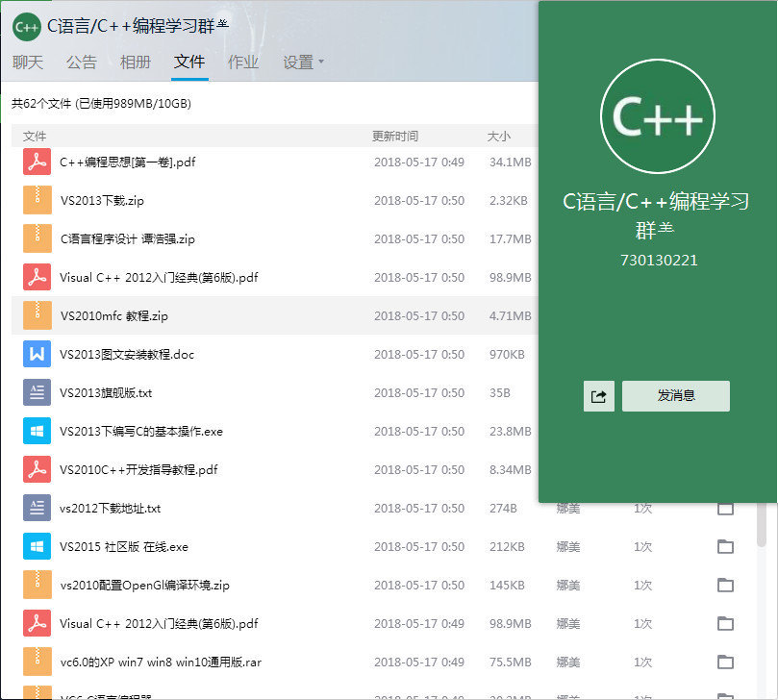Click file name C++编程思想[第一卷].pdf
This screenshot has width=778, height=700.
click(x=128, y=162)
